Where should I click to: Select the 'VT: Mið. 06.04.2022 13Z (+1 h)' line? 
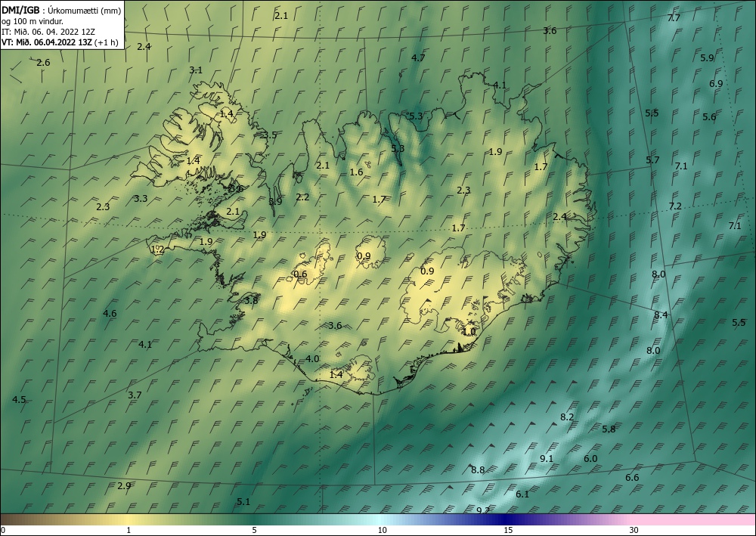pyautogui.click(x=60, y=42)
